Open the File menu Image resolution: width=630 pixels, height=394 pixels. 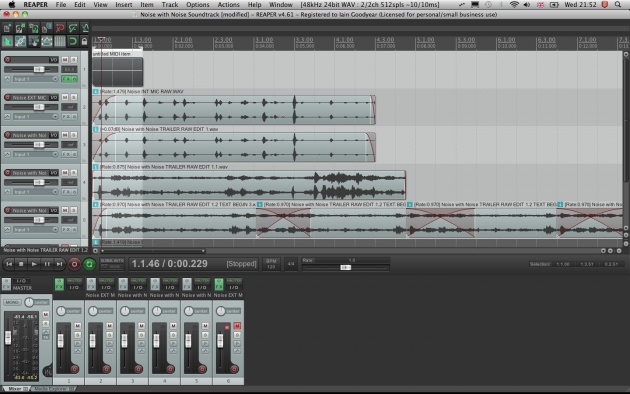pos(61,5)
